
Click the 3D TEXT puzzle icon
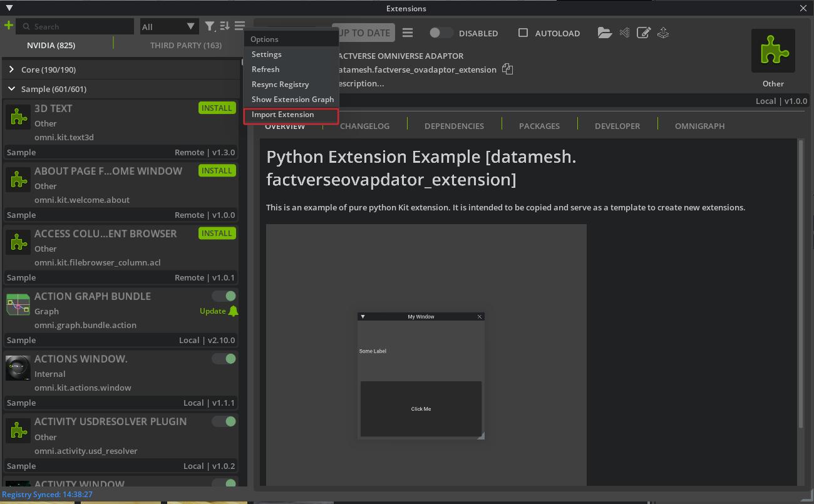click(x=18, y=117)
